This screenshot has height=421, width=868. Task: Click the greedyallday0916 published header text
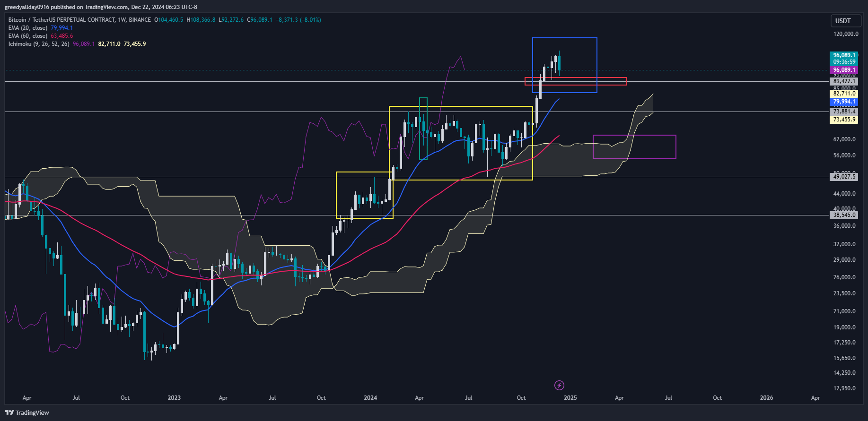tap(101, 7)
